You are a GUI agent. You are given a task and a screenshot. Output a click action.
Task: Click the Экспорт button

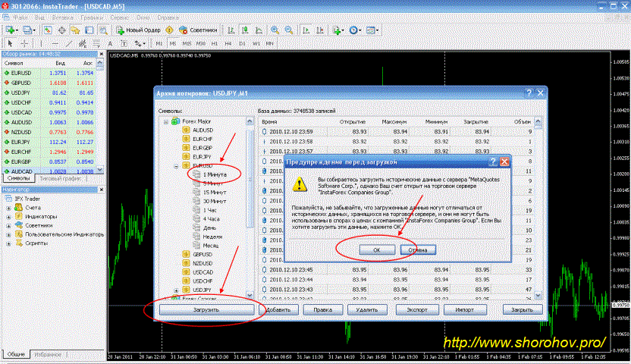click(417, 309)
